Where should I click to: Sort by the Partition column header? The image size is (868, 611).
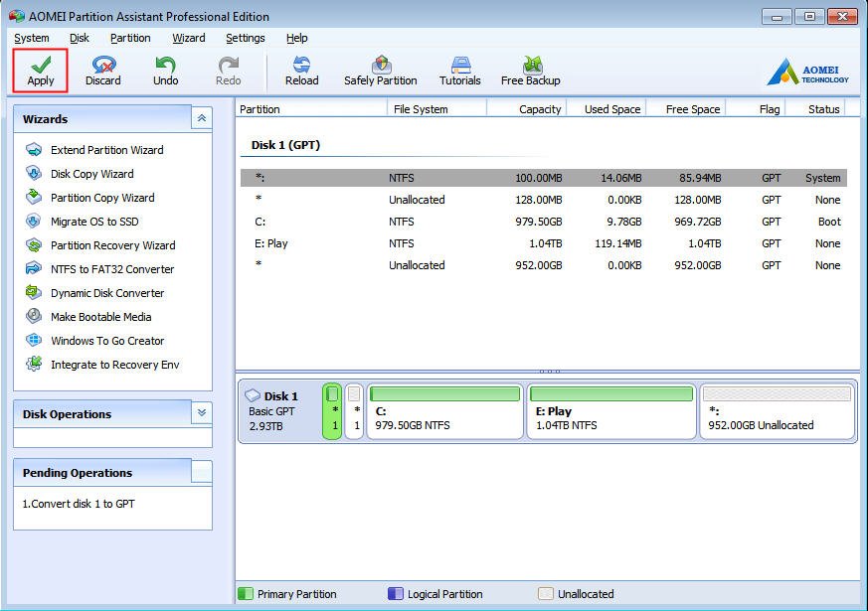[x=311, y=109]
